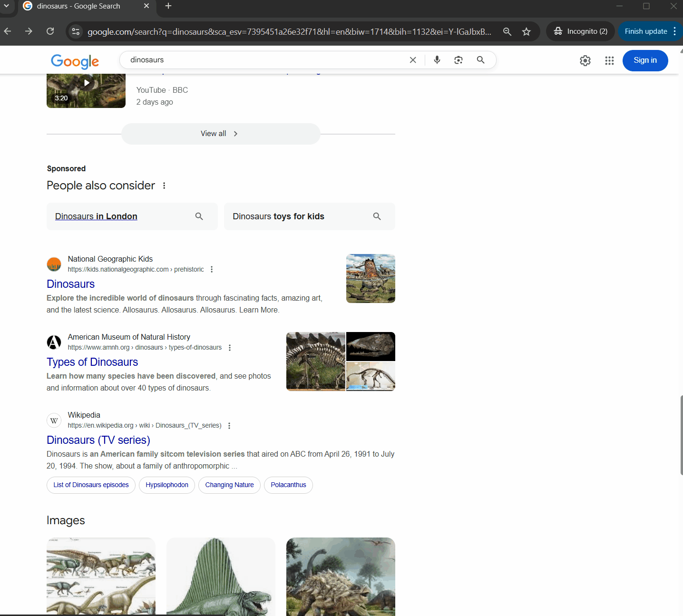Open more options for National Geographic result
Image resolution: width=683 pixels, height=616 pixels.
[212, 269]
